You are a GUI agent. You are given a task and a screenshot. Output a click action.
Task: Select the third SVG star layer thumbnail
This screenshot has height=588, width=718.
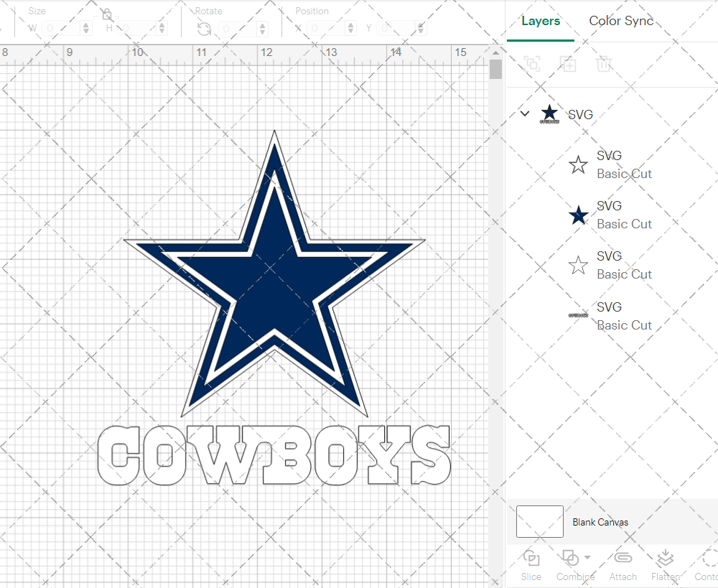click(578, 265)
